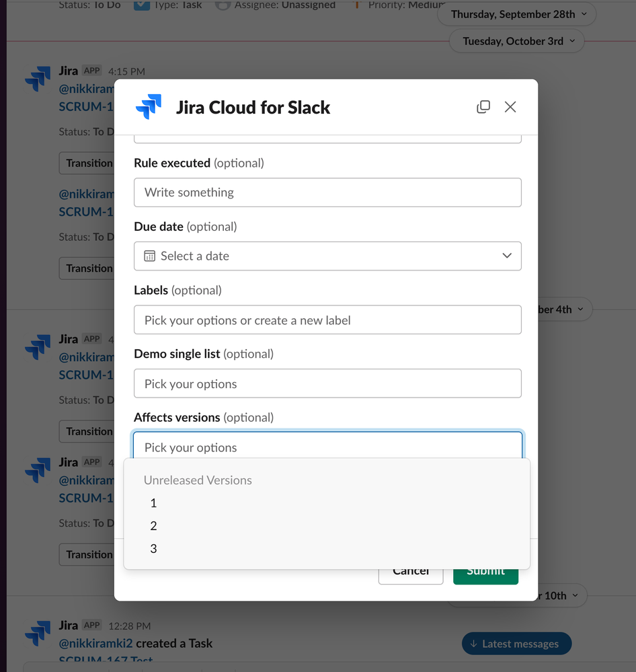This screenshot has width=636, height=672.
Task: Click the pop-out window icon in modal header
Action: click(x=483, y=107)
